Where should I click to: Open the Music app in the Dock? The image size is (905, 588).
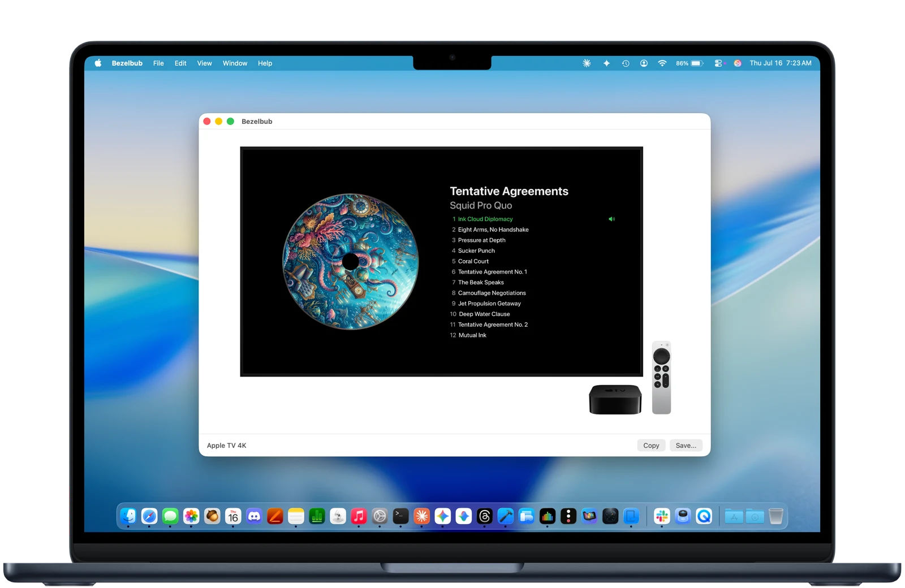coord(359,516)
